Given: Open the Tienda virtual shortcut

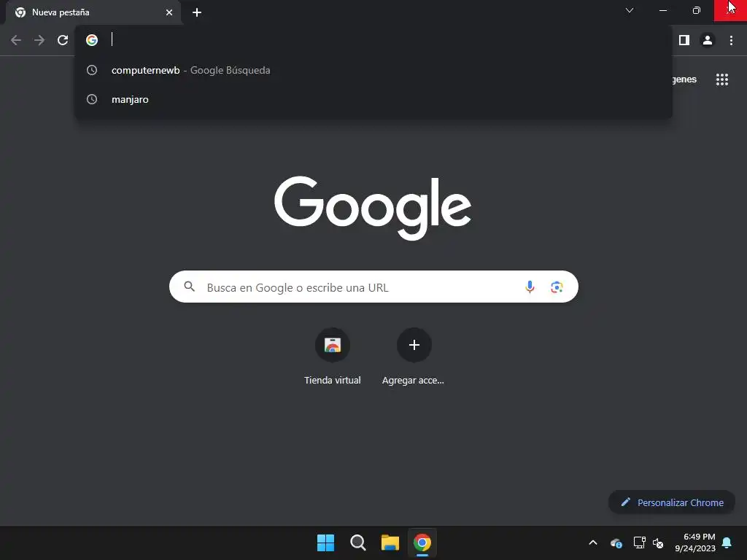Looking at the screenshot, I should pyautogui.click(x=333, y=345).
